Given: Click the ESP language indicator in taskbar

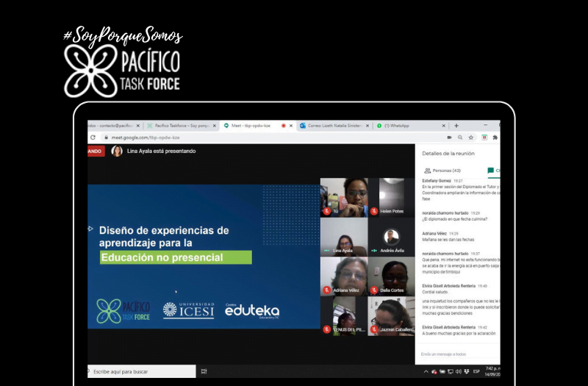Looking at the screenshot, I should (476, 371).
